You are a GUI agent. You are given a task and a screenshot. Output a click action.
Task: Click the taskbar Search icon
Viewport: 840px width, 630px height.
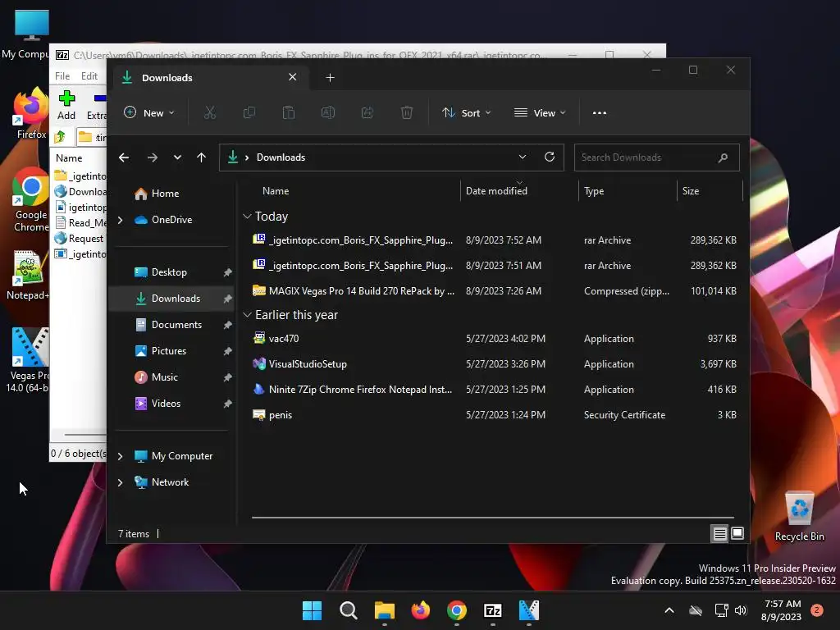[348, 610]
